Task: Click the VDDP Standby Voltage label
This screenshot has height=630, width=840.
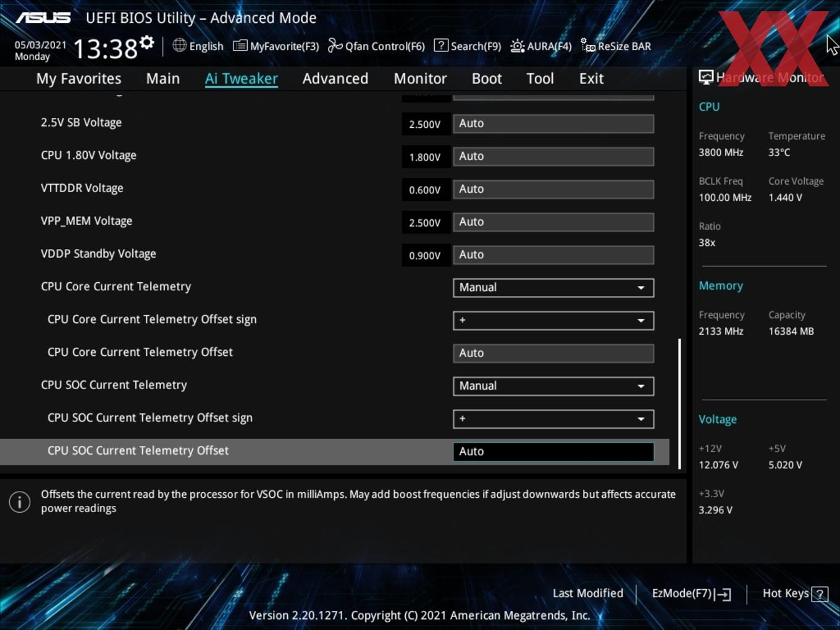Action: click(x=98, y=254)
